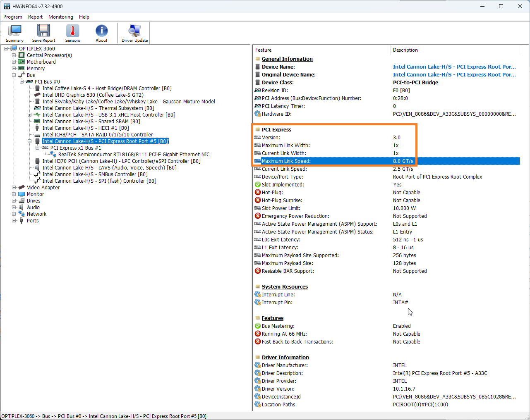The image size is (530, 420).
Task: Click the Motherboard node icon
Action: tap(22, 62)
